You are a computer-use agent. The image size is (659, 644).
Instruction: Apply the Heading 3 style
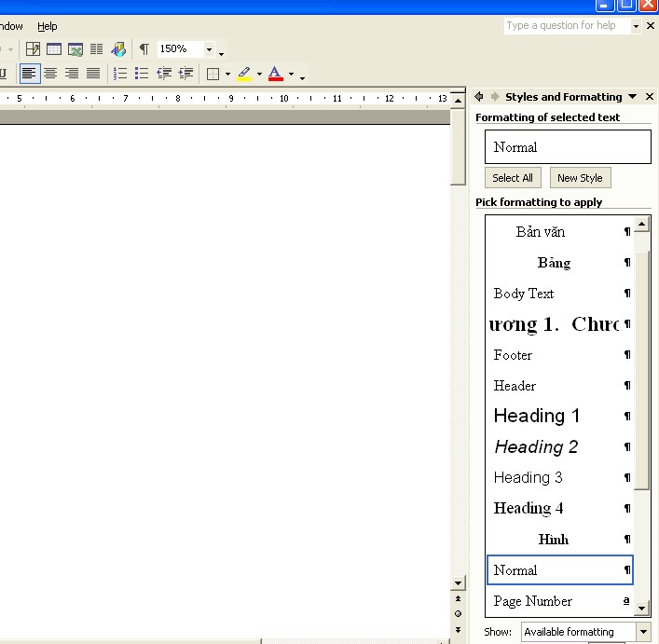tap(560, 478)
